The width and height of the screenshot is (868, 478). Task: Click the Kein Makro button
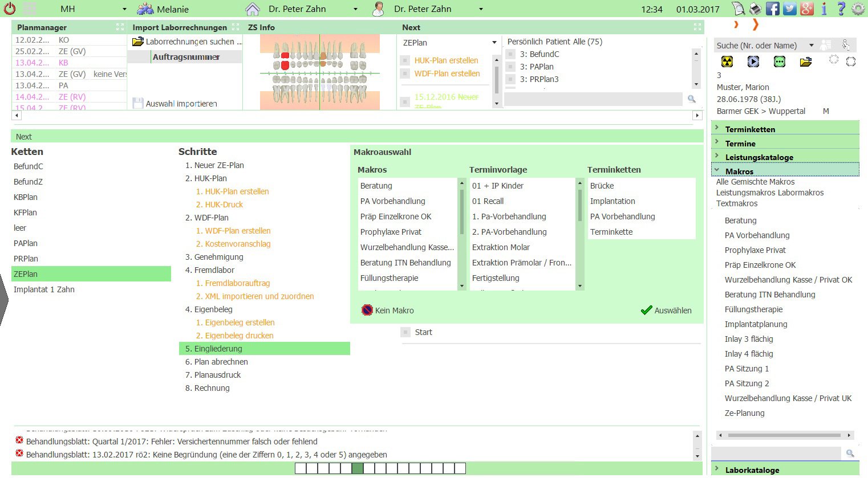click(x=388, y=311)
